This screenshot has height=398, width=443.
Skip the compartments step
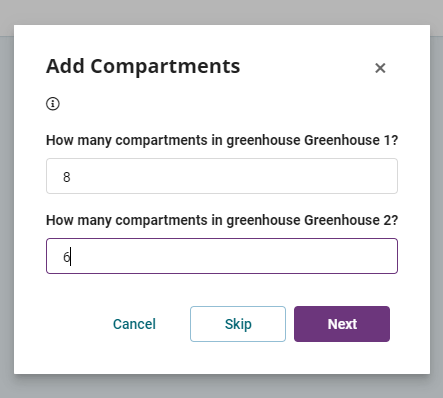click(x=238, y=324)
